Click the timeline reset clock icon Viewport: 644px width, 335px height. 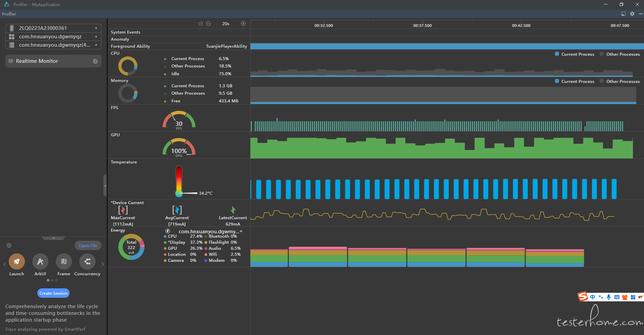(201, 23)
